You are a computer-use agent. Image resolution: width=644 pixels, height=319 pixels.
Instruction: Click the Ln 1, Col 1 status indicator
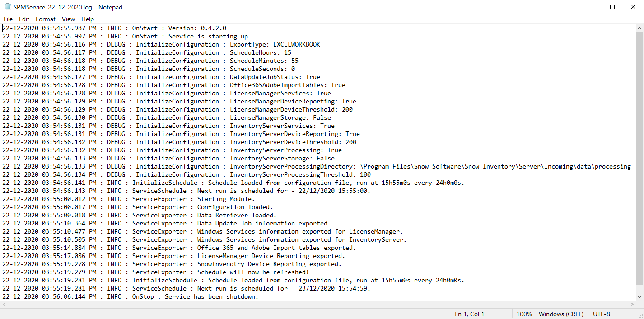click(x=470, y=314)
